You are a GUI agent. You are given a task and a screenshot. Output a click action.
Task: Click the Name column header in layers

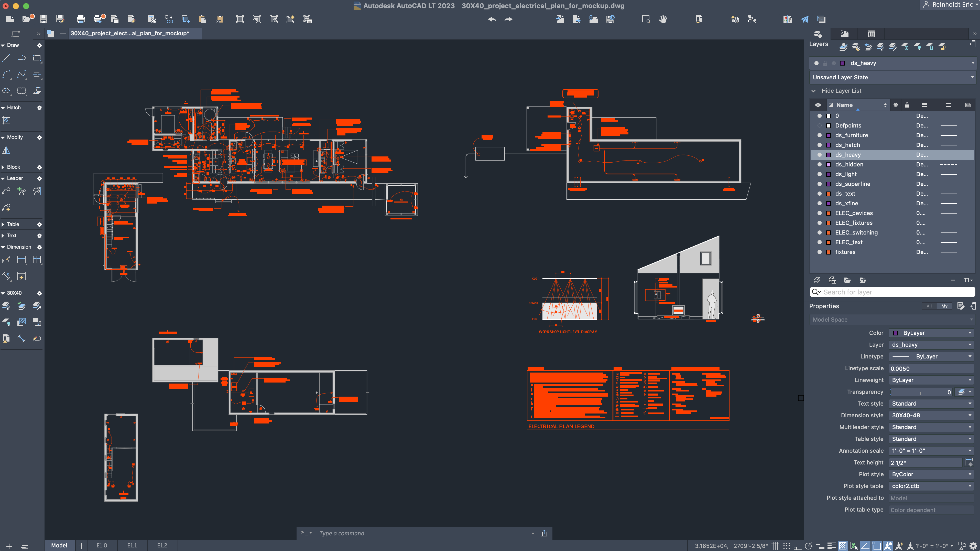(x=858, y=105)
